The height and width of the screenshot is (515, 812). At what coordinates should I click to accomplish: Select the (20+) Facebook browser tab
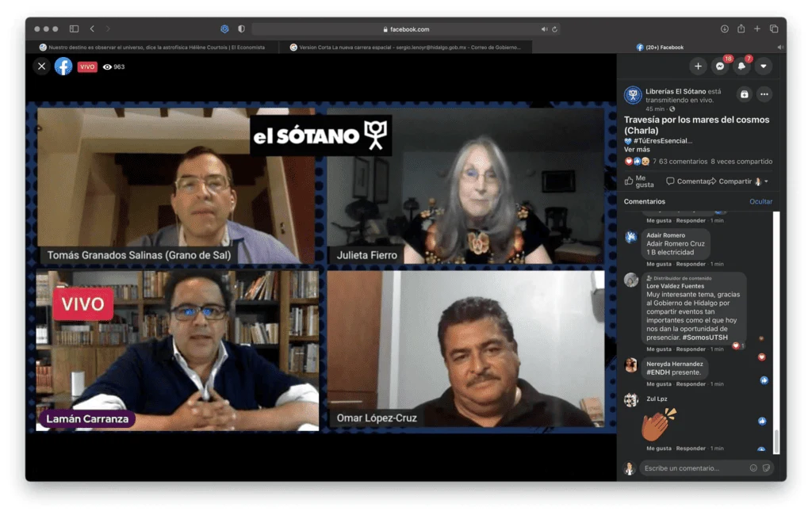point(660,47)
